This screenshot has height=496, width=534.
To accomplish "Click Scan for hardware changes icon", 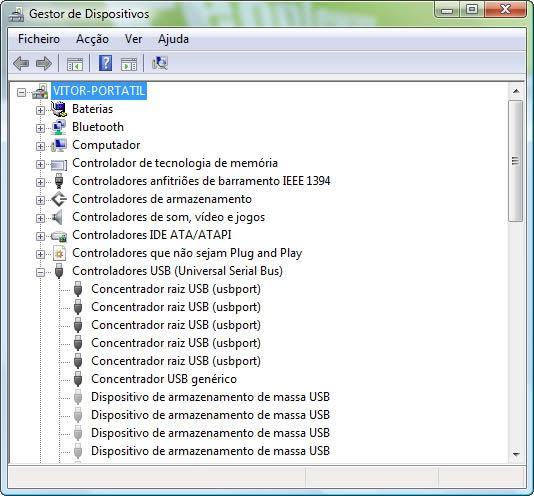I will [x=160, y=63].
